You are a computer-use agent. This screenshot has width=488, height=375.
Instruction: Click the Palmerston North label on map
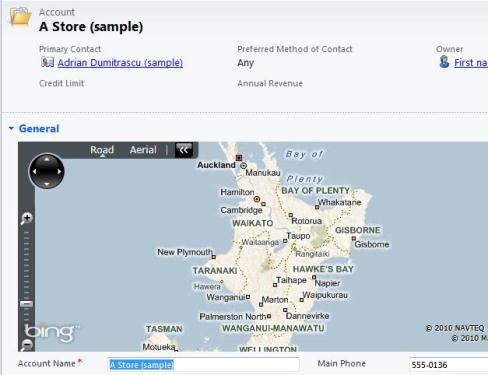click(x=233, y=316)
